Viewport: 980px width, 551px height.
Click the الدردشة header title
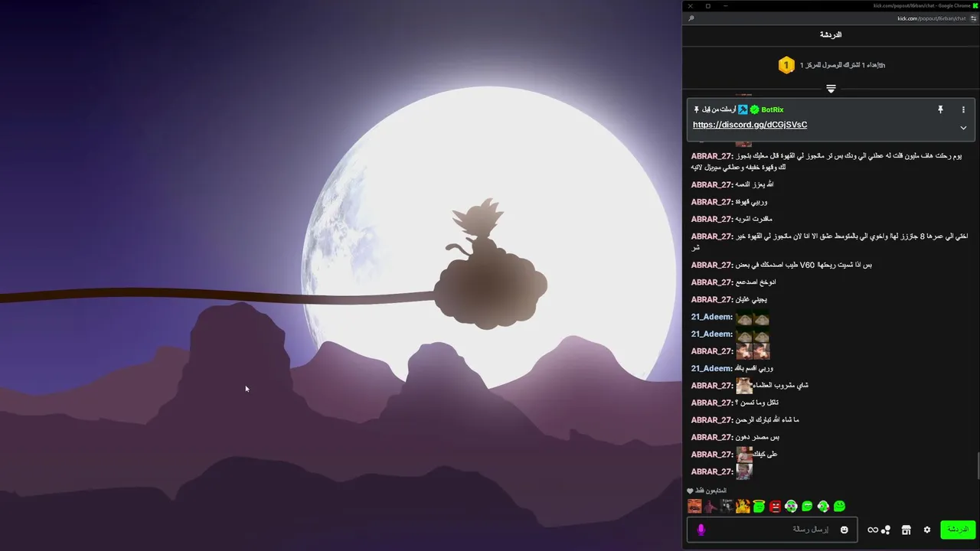[831, 34]
